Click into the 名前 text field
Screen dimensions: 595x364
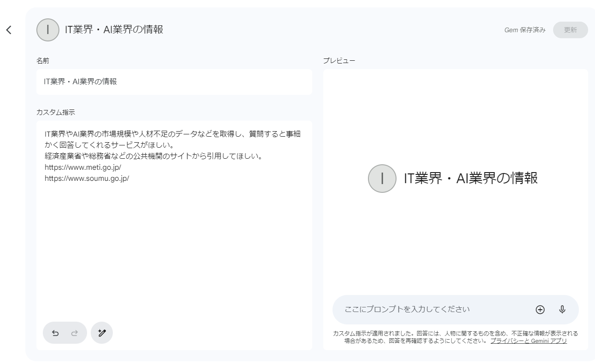pyautogui.click(x=174, y=82)
